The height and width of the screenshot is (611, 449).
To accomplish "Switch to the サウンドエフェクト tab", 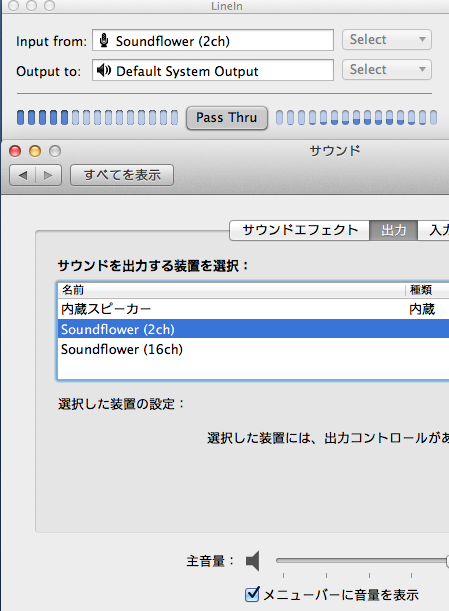I will tap(299, 230).
